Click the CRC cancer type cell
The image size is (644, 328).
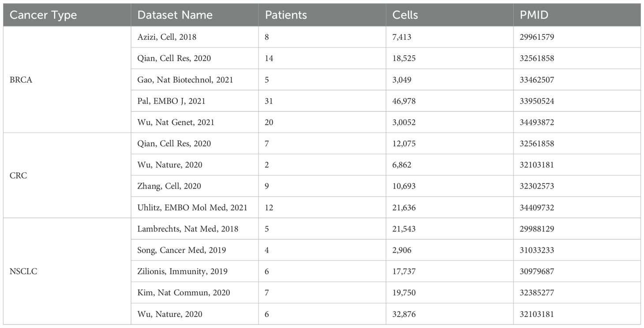coord(18,175)
